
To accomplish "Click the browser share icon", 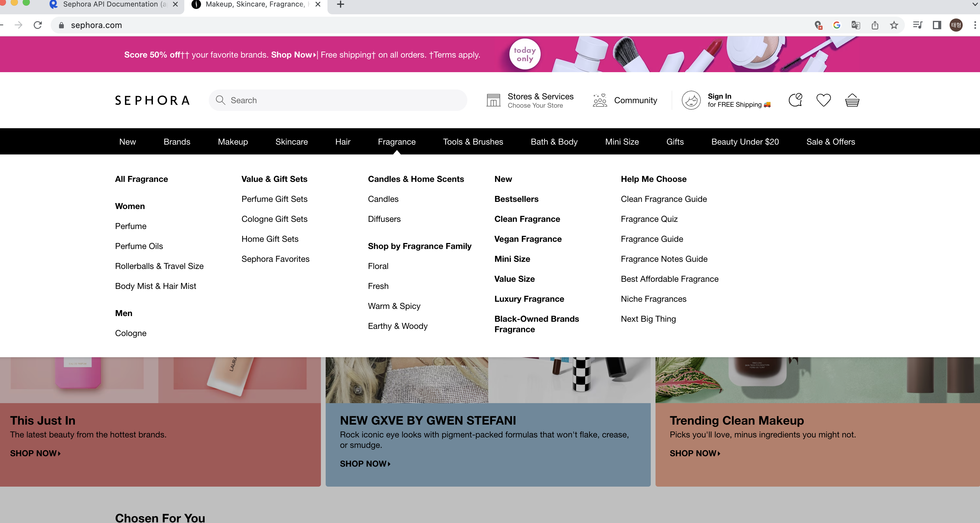I will [x=875, y=25].
